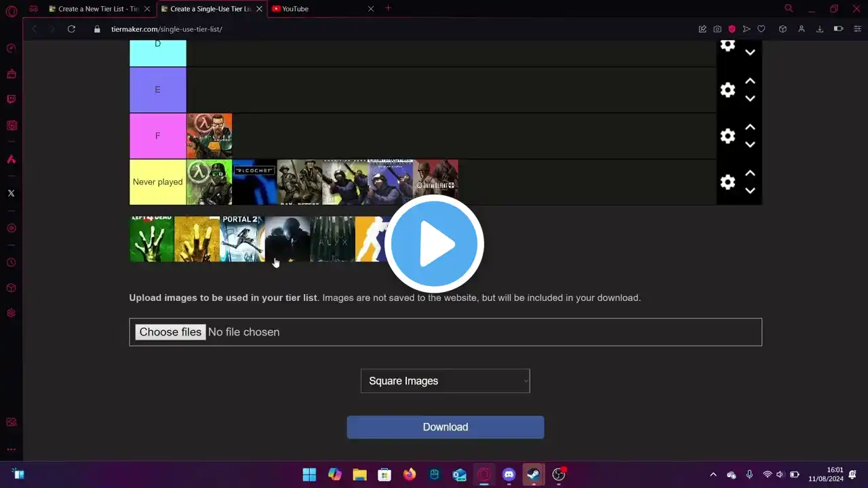Open the Windows Start menu

(309, 474)
